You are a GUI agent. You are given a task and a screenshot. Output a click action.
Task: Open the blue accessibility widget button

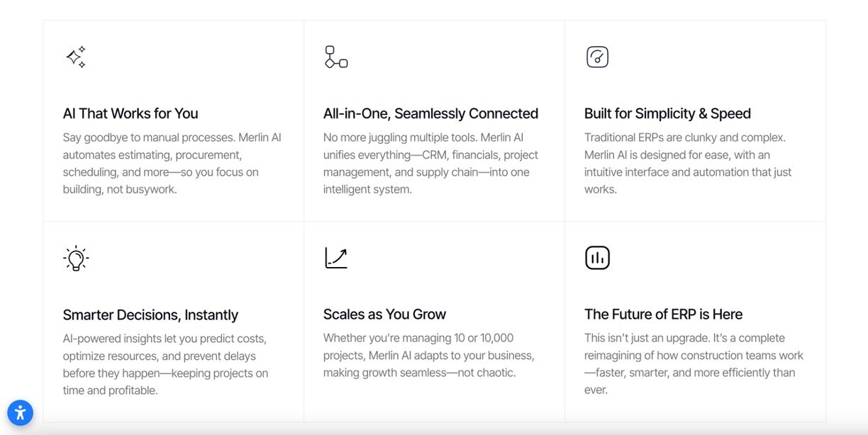tap(21, 412)
